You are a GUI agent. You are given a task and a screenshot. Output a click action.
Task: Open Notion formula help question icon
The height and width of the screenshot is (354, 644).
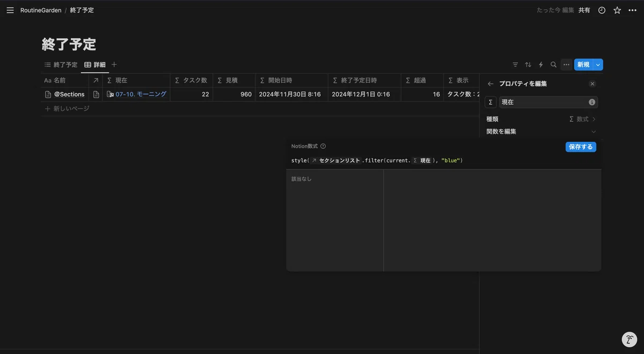323,146
